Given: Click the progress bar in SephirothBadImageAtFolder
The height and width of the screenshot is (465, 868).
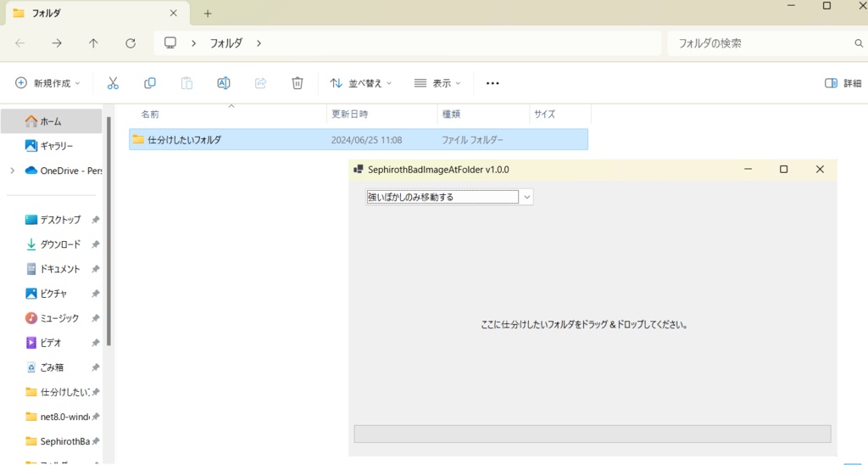Looking at the screenshot, I should coord(593,434).
